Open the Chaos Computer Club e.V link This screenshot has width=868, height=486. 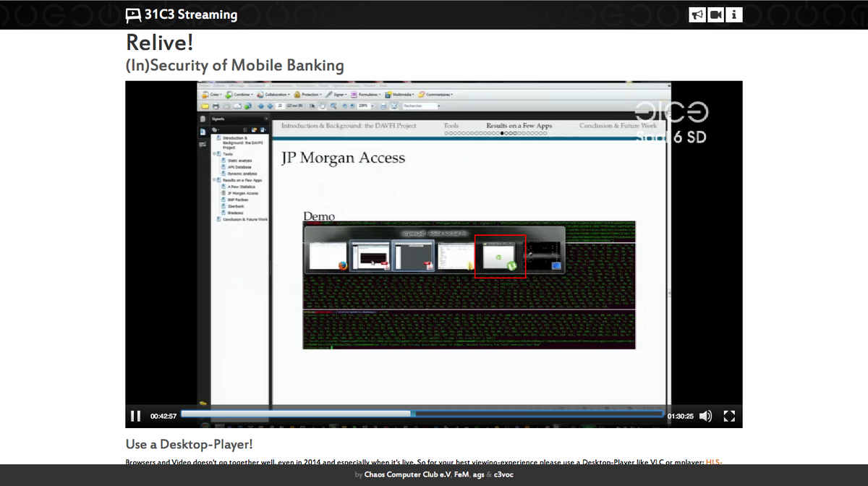click(x=408, y=475)
